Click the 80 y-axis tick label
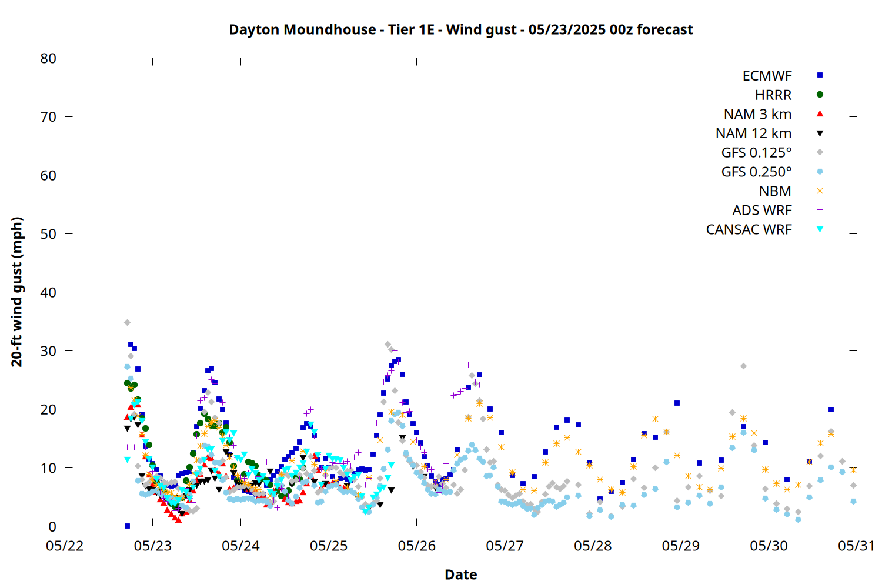The image size is (882, 588). tap(48, 58)
